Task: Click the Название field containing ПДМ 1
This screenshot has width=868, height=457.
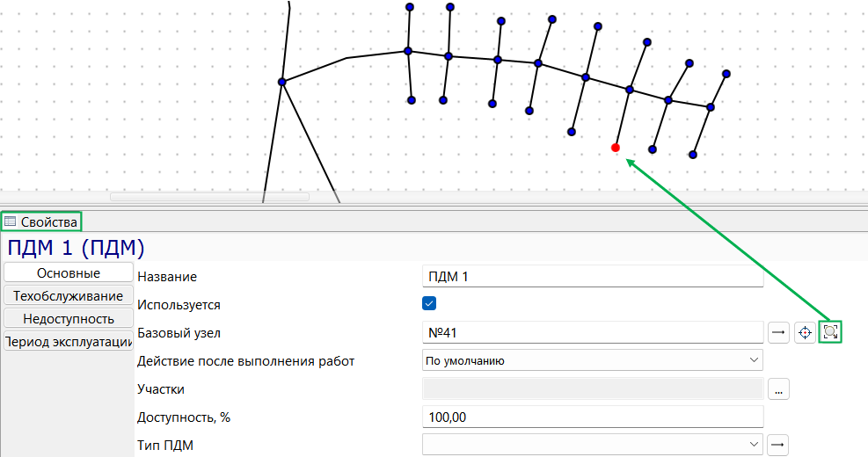Action: tap(593, 276)
